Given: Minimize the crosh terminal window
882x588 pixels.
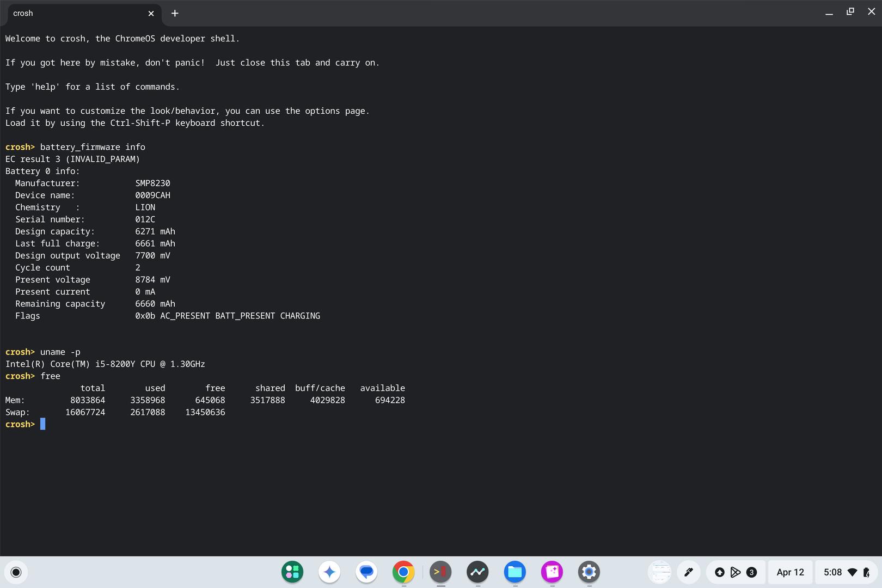Looking at the screenshot, I should click(829, 13).
